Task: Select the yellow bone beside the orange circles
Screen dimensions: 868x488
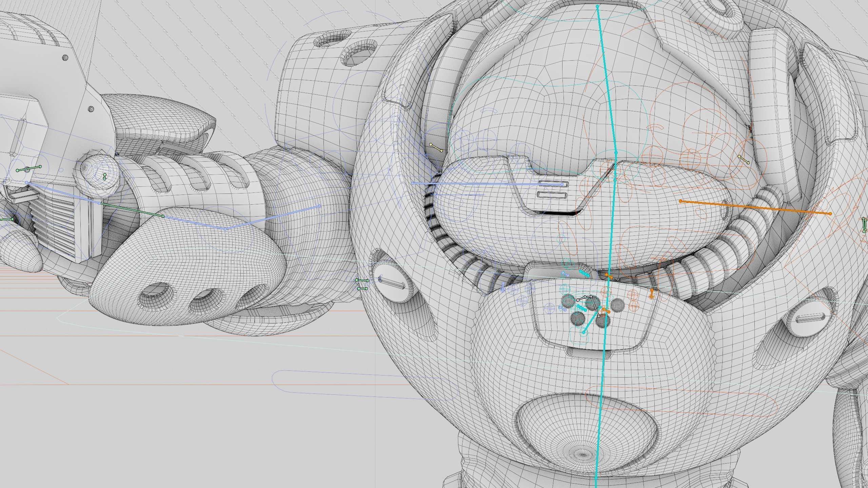Action: [x=744, y=159]
